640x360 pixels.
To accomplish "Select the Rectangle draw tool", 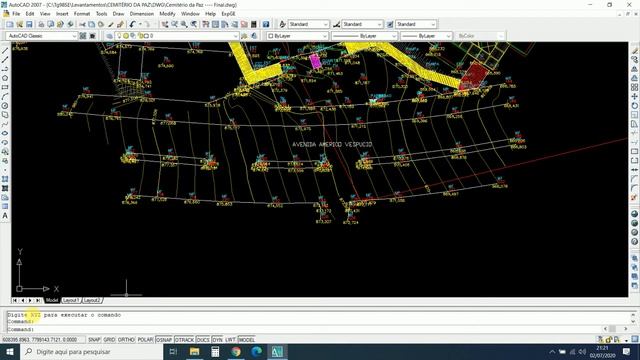I will pos(5,87).
